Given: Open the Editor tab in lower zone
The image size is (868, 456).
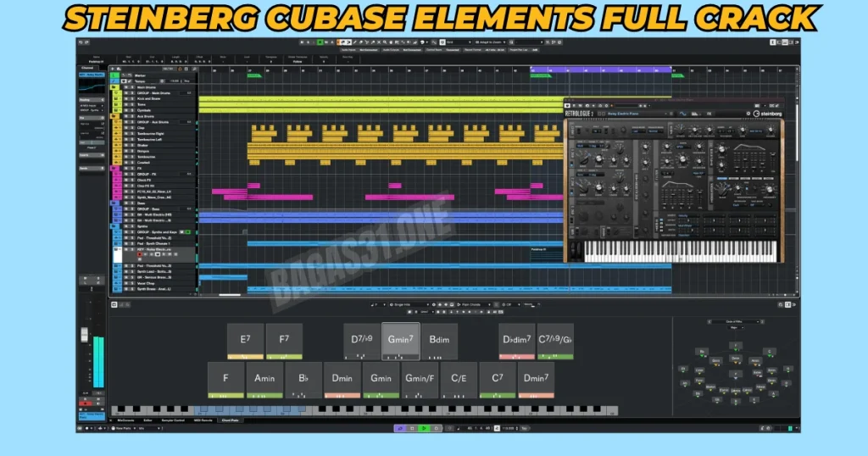Looking at the screenshot, I should (147, 420).
